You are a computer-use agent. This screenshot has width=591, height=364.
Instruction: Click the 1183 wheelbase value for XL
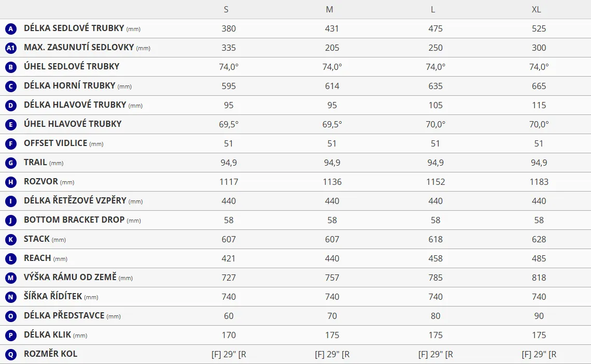pyautogui.click(x=539, y=182)
